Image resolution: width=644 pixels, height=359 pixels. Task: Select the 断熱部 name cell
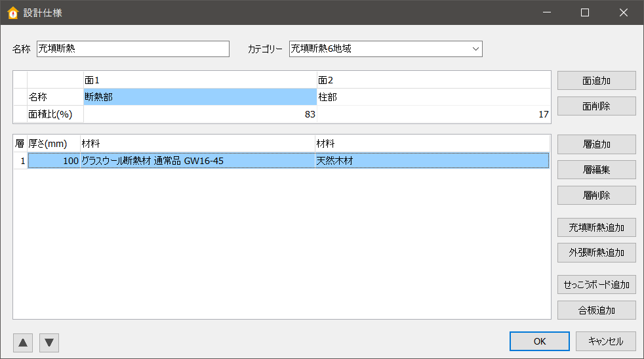click(200, 97)
